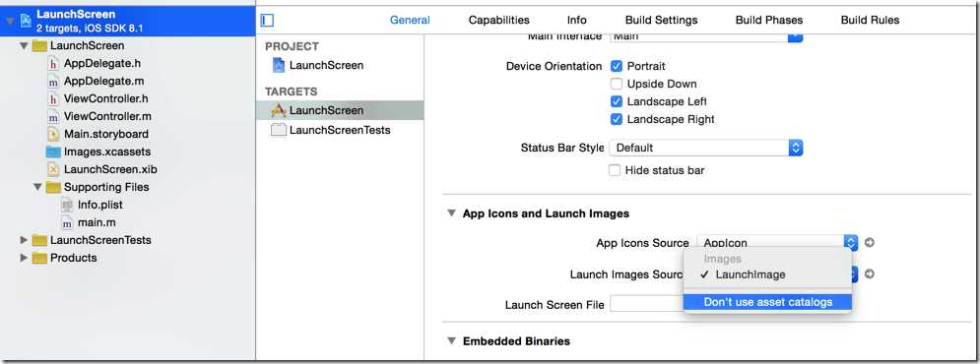Image resolution: width=980 pixels, height=364 pixels.
Task: Click the Launch Screen File input field
Action: 647,304
